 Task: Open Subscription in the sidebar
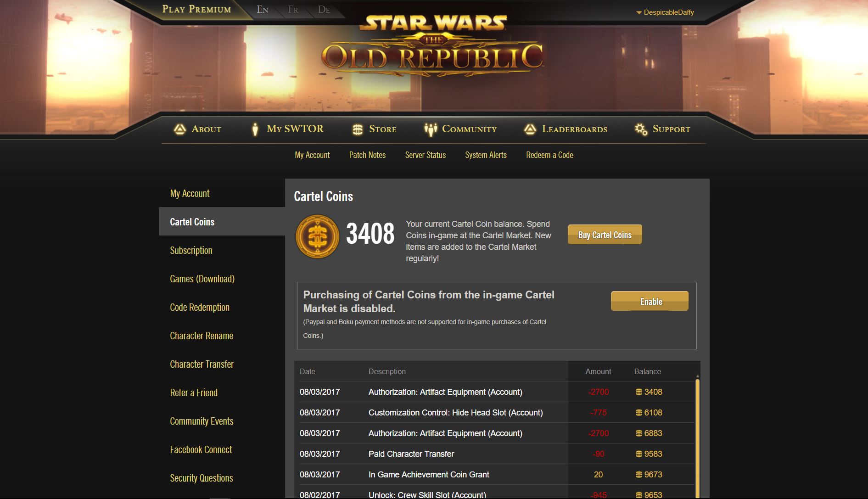coord(191,250)
